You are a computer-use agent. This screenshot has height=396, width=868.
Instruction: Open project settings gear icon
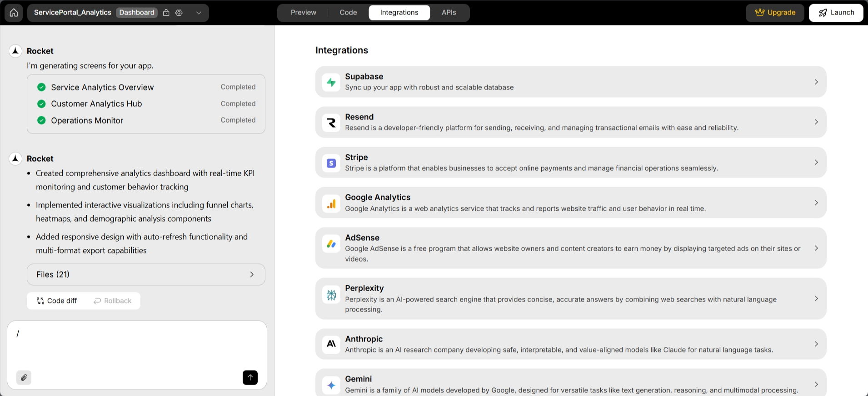179,13
